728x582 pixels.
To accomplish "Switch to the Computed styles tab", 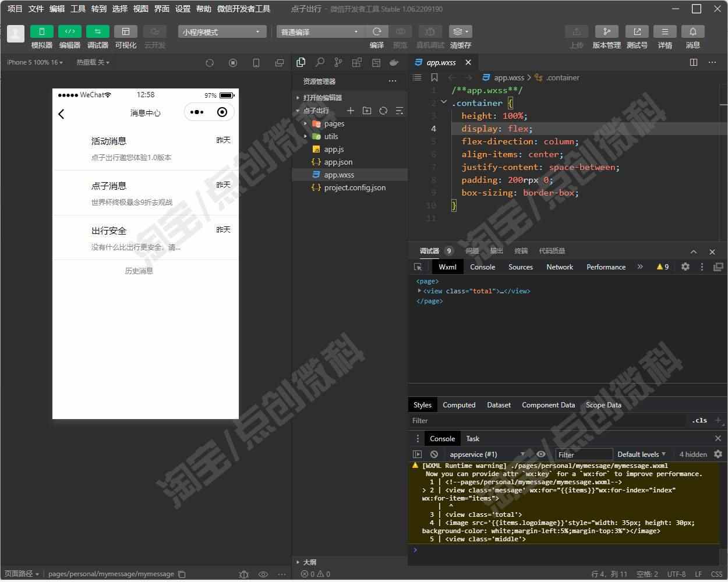I will [459, 405].
